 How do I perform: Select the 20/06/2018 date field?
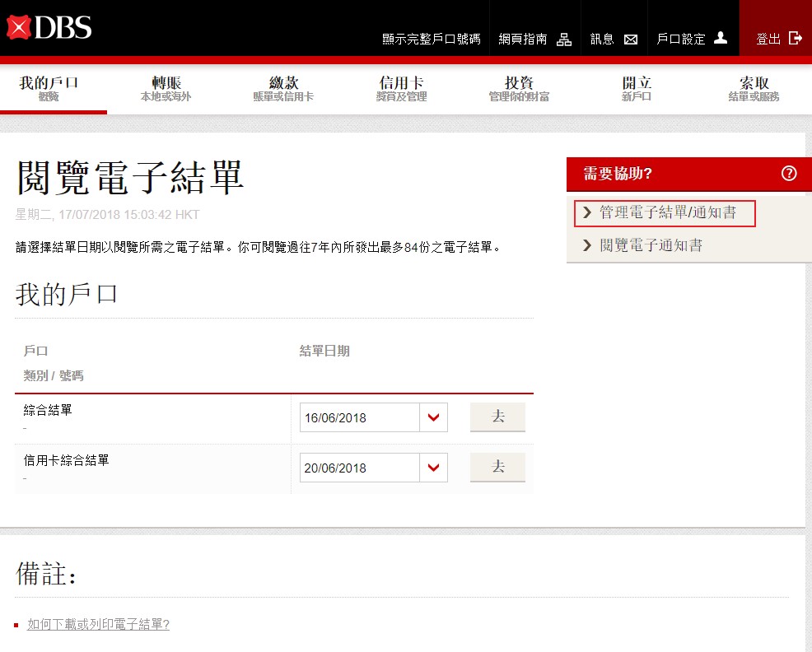point(360,468)
